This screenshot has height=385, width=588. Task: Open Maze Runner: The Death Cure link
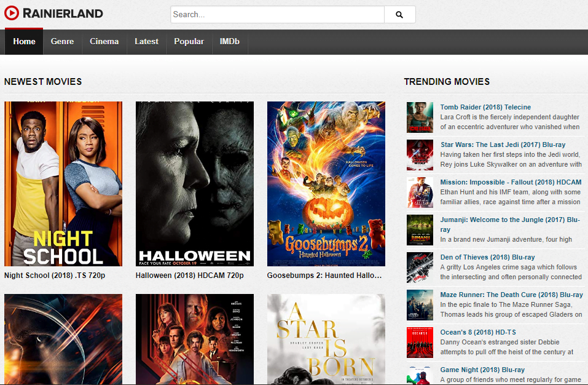(511, 295)
